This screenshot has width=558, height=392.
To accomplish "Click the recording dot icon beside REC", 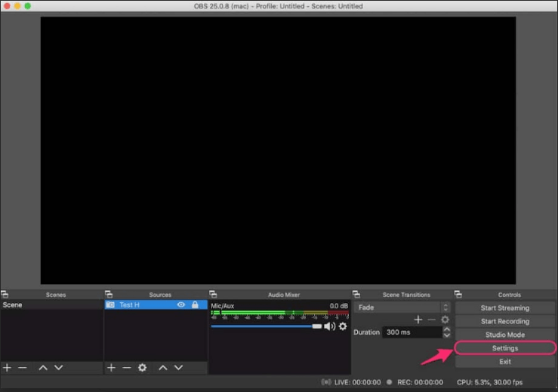I will tap(390, 382).
